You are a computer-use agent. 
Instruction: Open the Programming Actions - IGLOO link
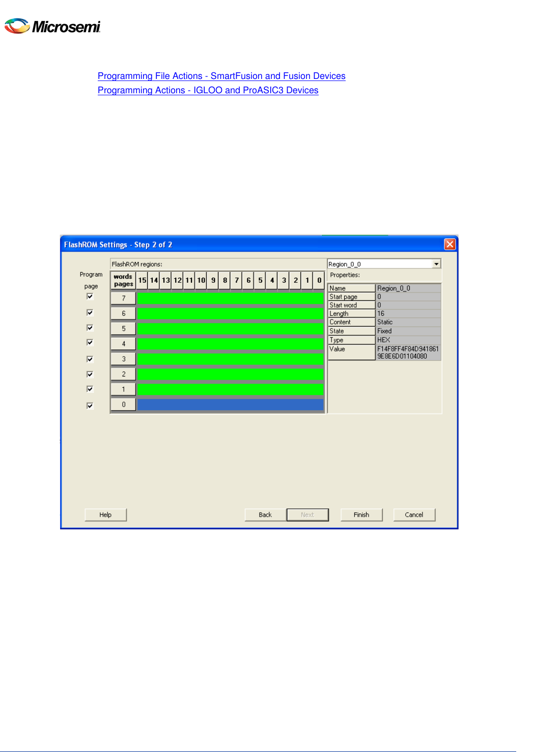pyautogui.click(x=208, y=90)
